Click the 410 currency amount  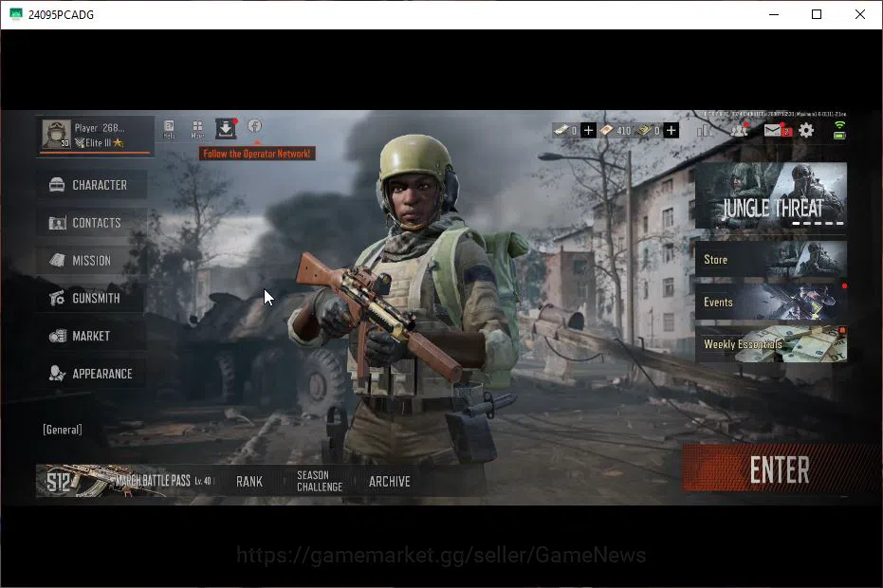click(x=623, y=131)
